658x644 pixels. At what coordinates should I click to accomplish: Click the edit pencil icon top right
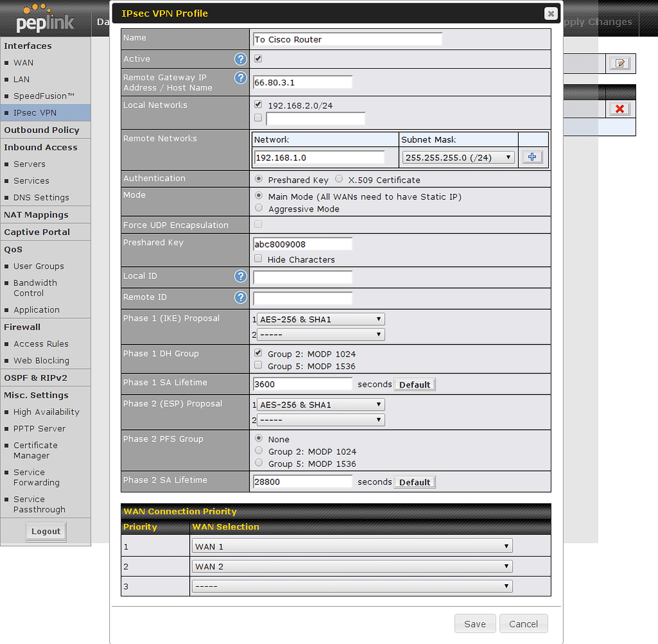coord(619,63)
